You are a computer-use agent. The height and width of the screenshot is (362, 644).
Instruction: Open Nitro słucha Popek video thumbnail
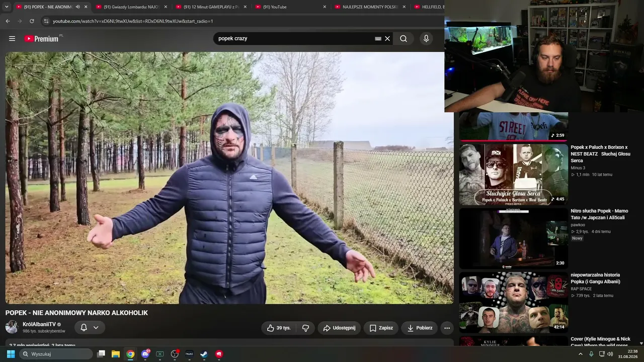(x=514, y=238)
